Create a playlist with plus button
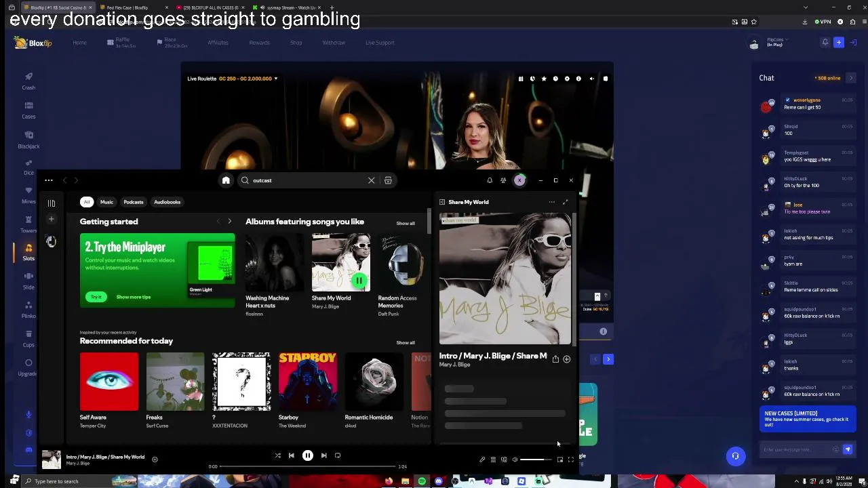Screen dimensions: 868x488 coord(51,219)
